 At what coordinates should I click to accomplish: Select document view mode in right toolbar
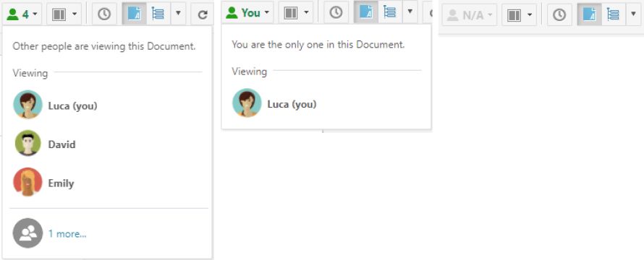pyautogui.click(x=590, y=15)
